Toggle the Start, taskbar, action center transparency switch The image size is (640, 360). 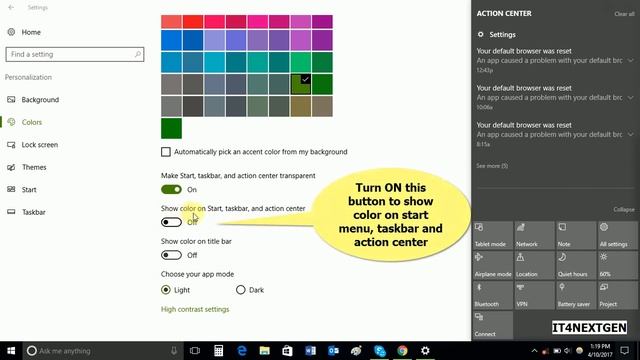coord(171,189)
